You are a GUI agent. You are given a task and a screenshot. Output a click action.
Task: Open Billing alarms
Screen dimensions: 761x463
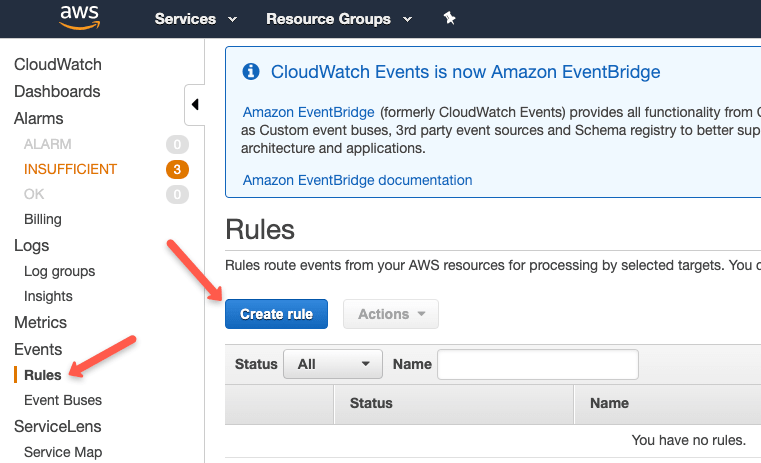coord(43,219)
